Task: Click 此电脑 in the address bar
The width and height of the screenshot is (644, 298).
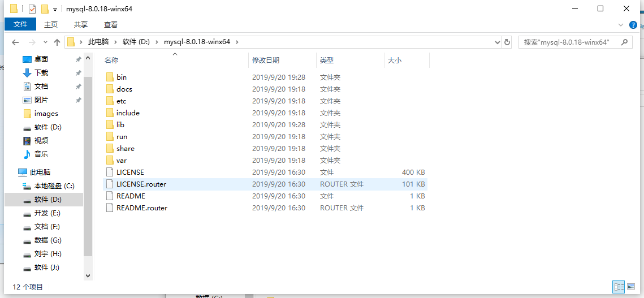Action: [98, 42]
